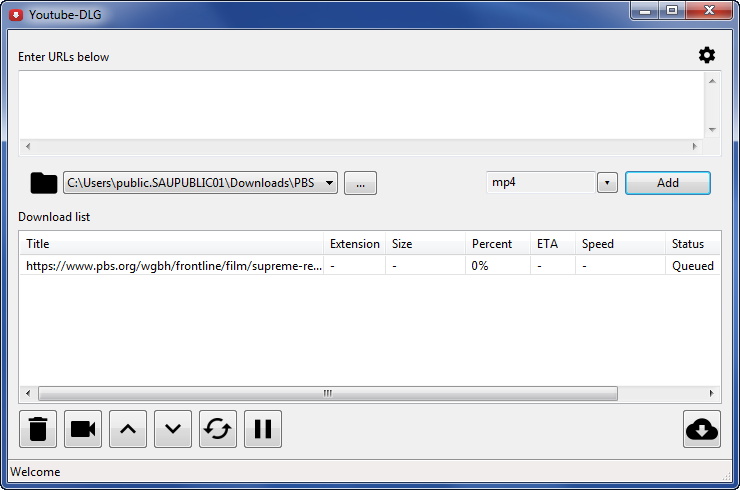
Task: Click URL box scroll left arrow
Action: point(28,146)
